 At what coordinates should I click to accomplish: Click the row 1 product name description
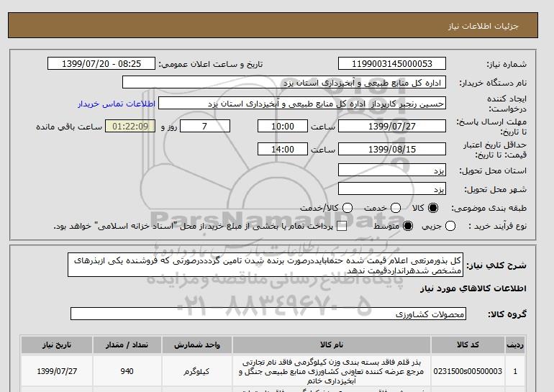(x=332, y=371)
